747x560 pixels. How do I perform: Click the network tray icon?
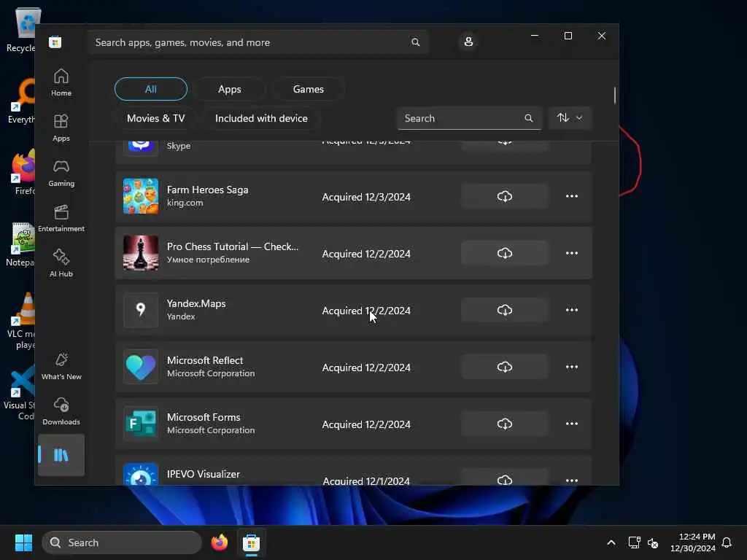tap(634, 542)
